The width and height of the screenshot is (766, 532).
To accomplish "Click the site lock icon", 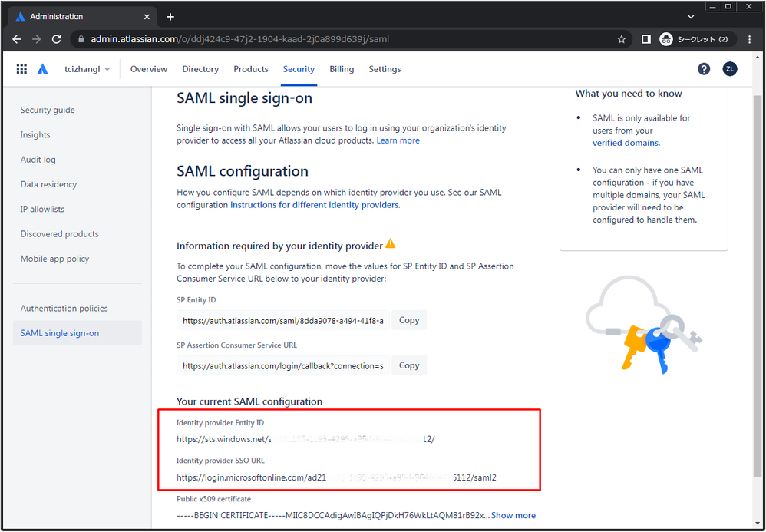I will (x=81, y=39).
